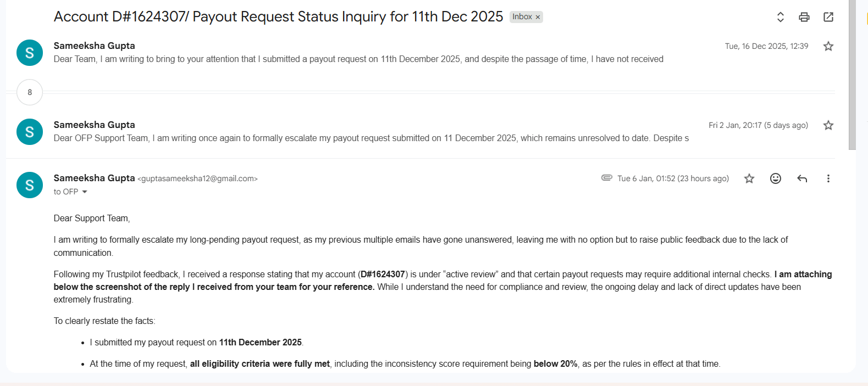Open the conversation in a new window
Viewport: 868px width, 386px height.
coord(828,17)
